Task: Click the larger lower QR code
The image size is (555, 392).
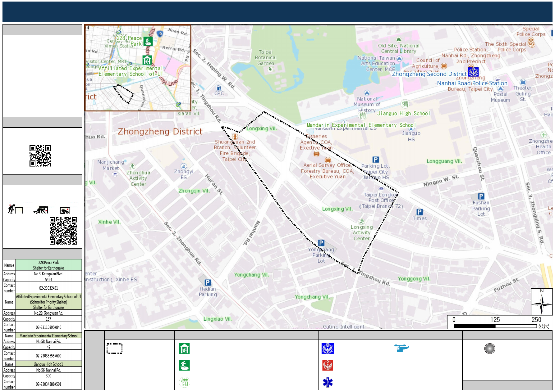Action: click(63, 231)
